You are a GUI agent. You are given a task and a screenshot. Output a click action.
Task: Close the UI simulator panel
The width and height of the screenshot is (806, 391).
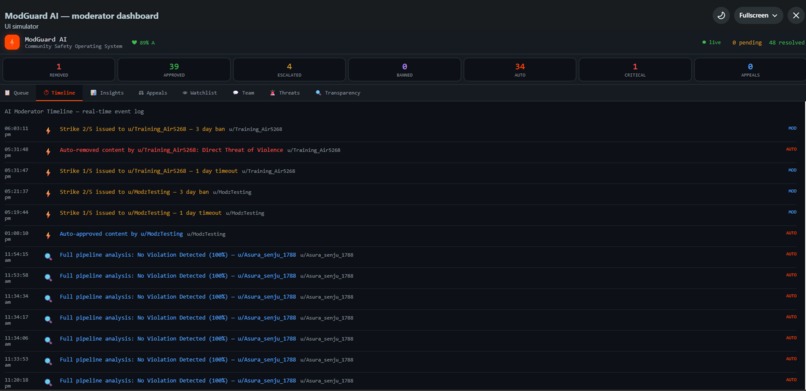pyautogui.click(x=796, y=15)
